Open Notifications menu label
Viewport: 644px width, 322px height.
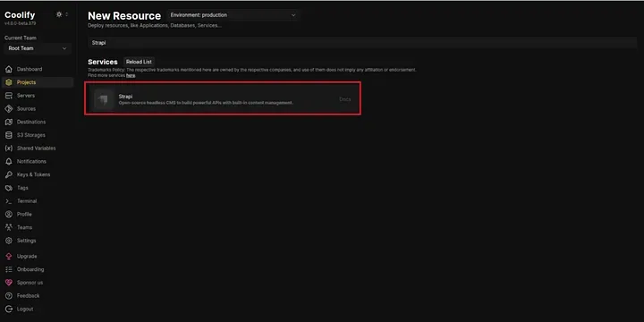[31, 161]
